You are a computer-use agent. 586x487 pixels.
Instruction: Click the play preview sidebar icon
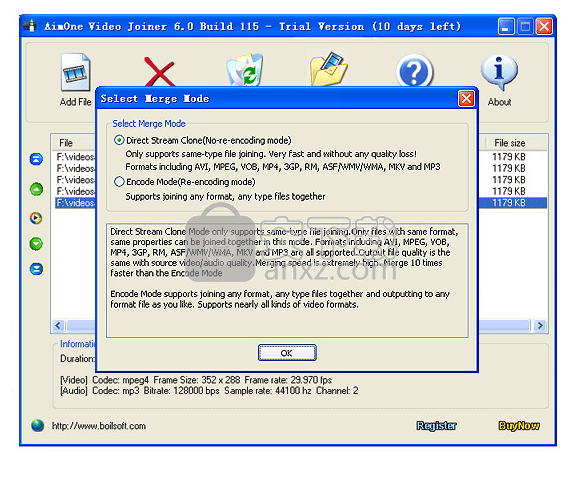click(x=36, y=218)
